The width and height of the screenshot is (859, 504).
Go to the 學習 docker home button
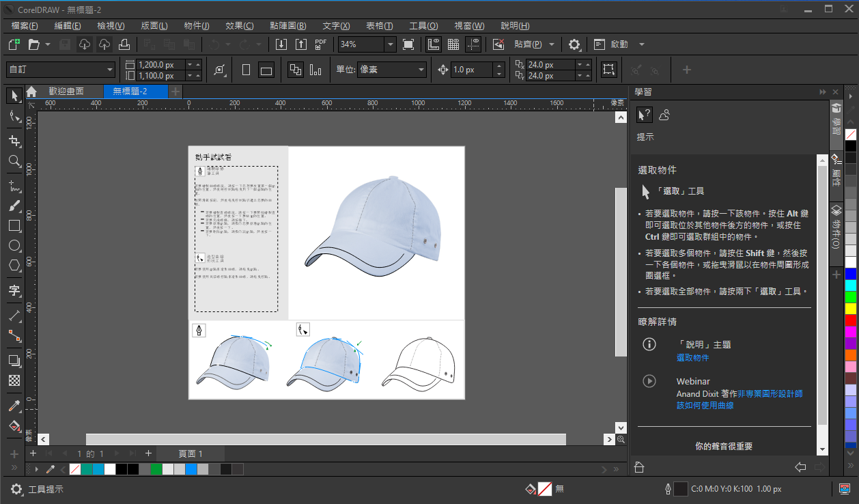[x=639, y=468]
